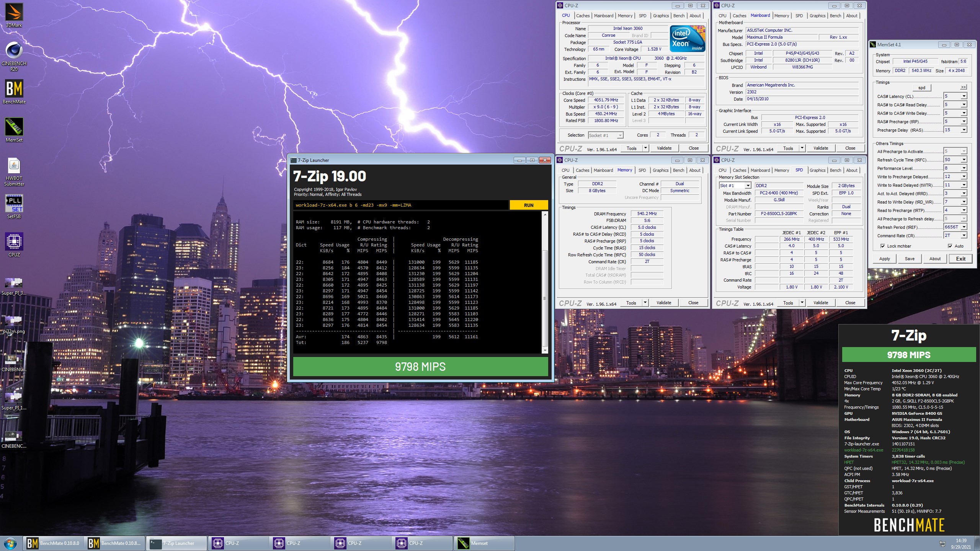Click Validate in the CPU-Z CPU window
The width and height of the screenshot is (980, 551).
click(x=664, y=148)
